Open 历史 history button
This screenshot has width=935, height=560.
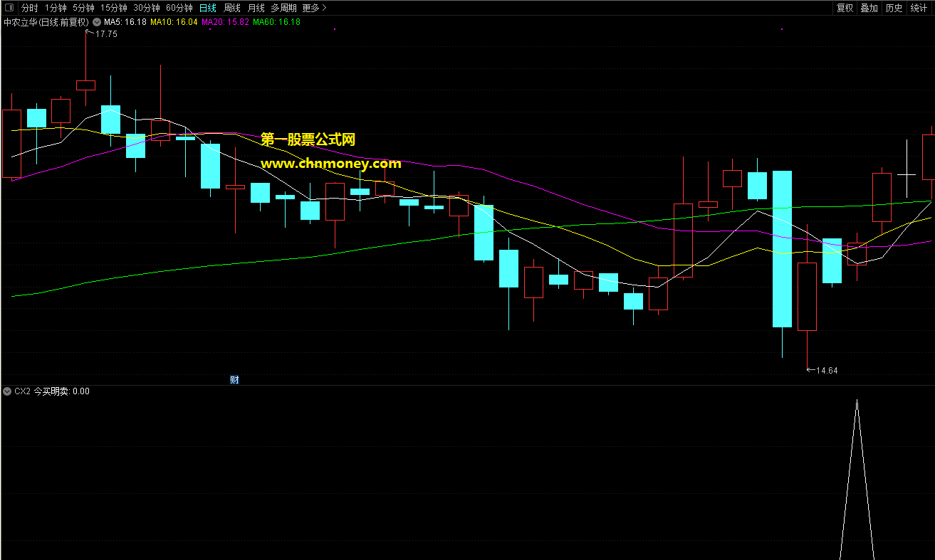tap(894, 8)
